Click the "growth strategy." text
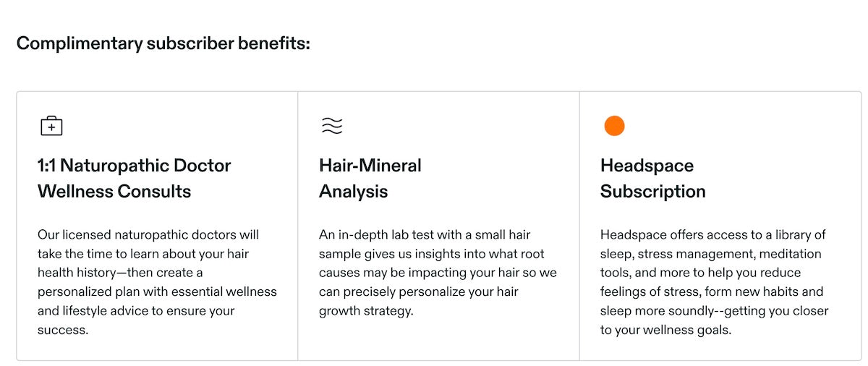This screenshot has width=868, height=366. pyautogui.click(x=365, y=311)
